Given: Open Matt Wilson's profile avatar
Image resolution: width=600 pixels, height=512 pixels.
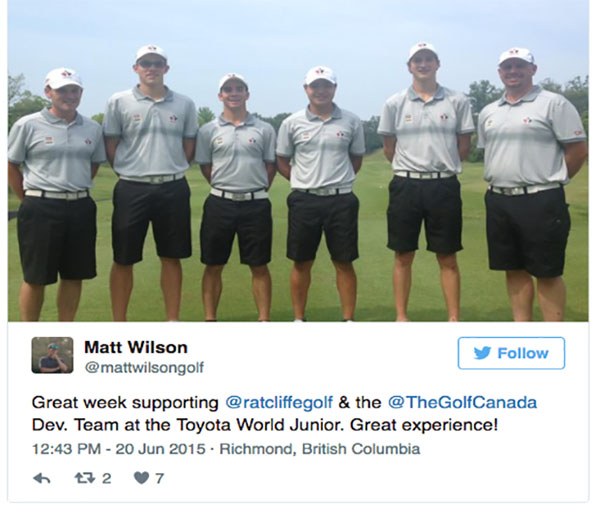Looking at the screenshot, I should point(52,355).
